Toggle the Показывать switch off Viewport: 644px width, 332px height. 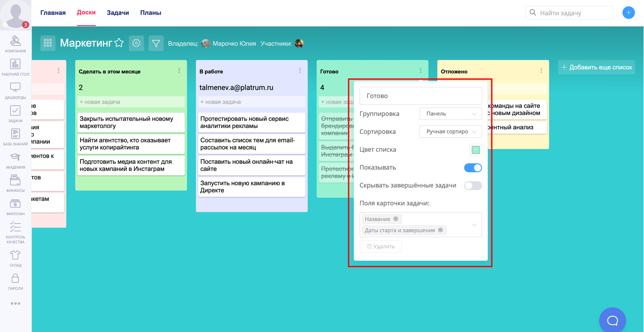pos(473,168)
